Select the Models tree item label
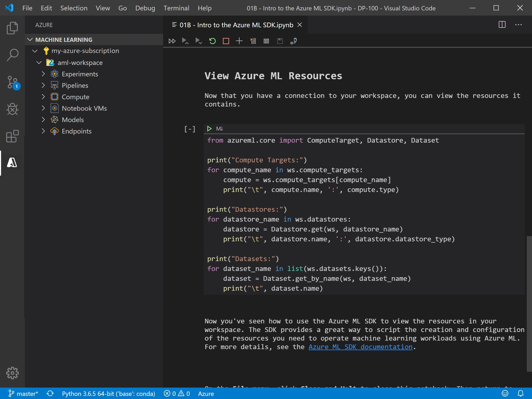 tap(73, 120)
